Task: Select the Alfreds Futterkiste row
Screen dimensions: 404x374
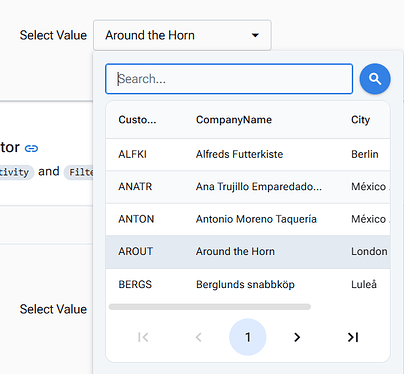Action: (x=248, y=155)
